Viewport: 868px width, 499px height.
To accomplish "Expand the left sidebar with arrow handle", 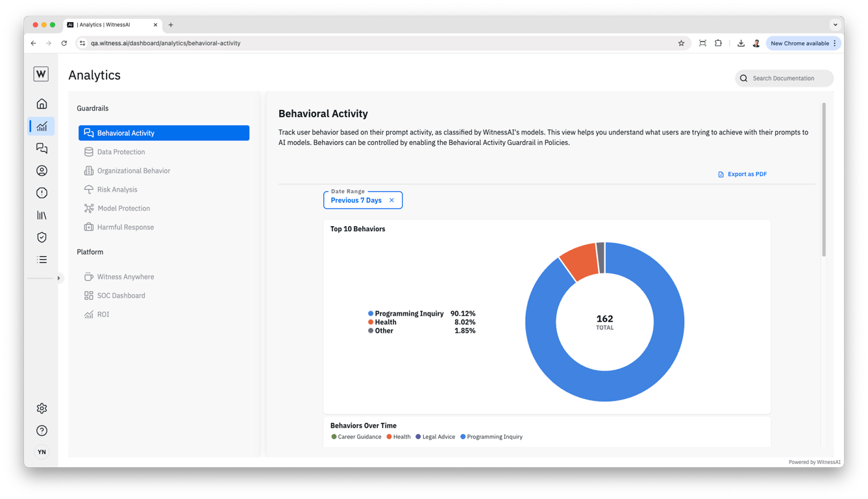I will pyautogui.click(x=58, y=278).
